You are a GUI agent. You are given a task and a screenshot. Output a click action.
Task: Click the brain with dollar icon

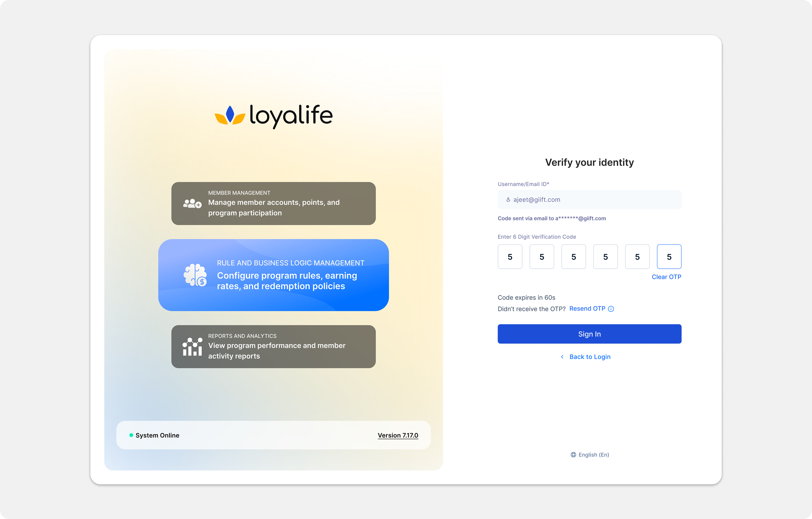pyautogui.click(x=195, y=275)
